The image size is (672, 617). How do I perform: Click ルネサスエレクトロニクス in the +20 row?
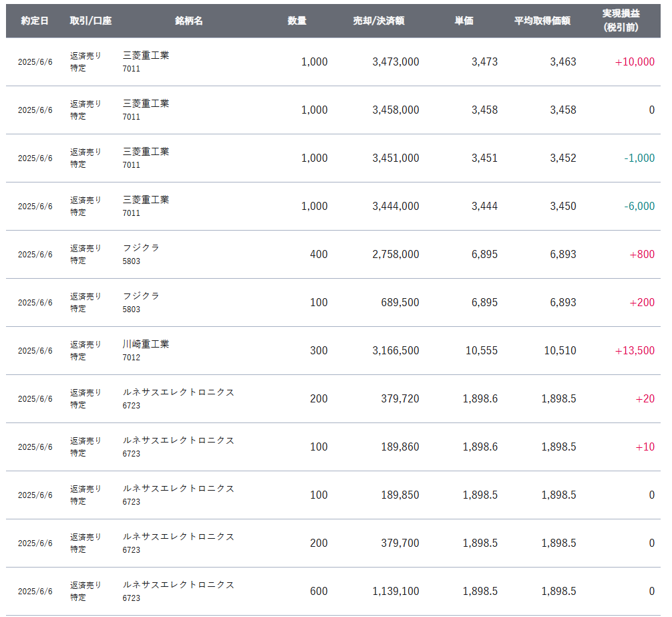178,392
